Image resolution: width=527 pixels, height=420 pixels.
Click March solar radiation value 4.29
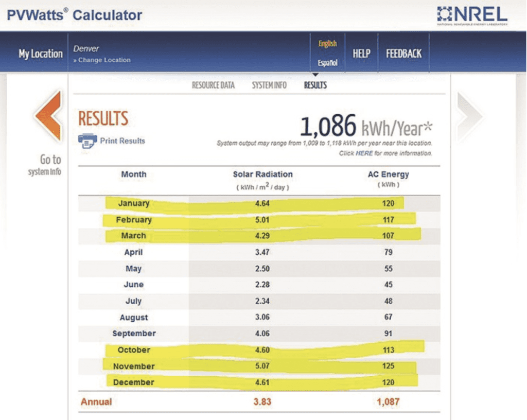(262, 236)
